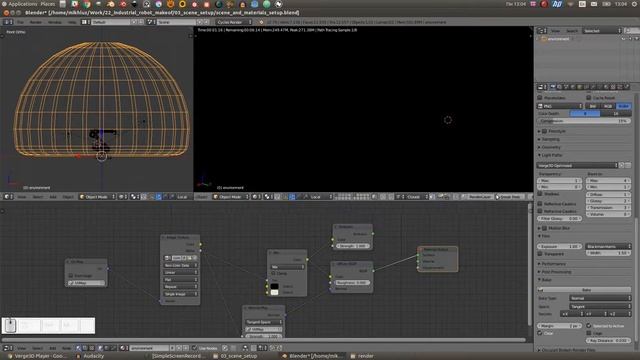Select RGBA color mode
The width and height of the screenshot is (640, 360).
coord(624,106)
